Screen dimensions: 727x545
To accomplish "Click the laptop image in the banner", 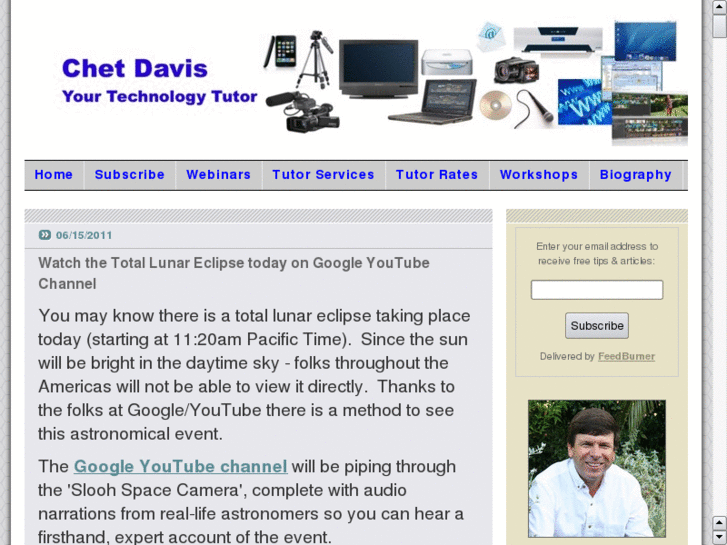I will pos(434,102).
